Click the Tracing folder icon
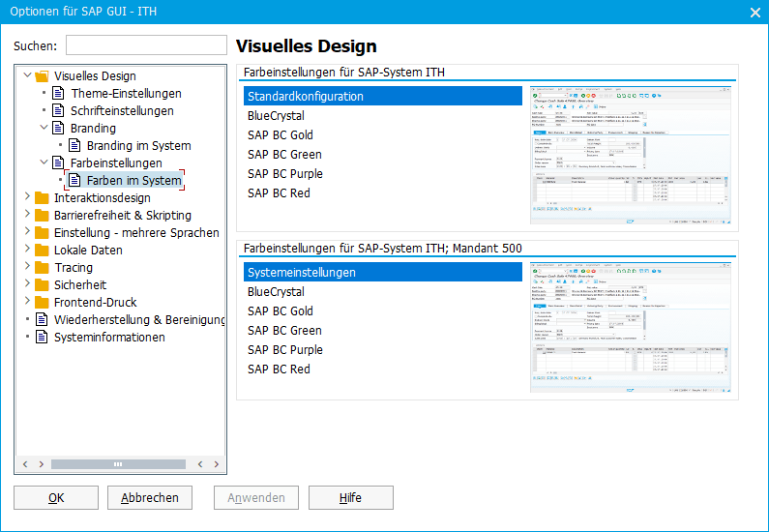 (43, 268)
